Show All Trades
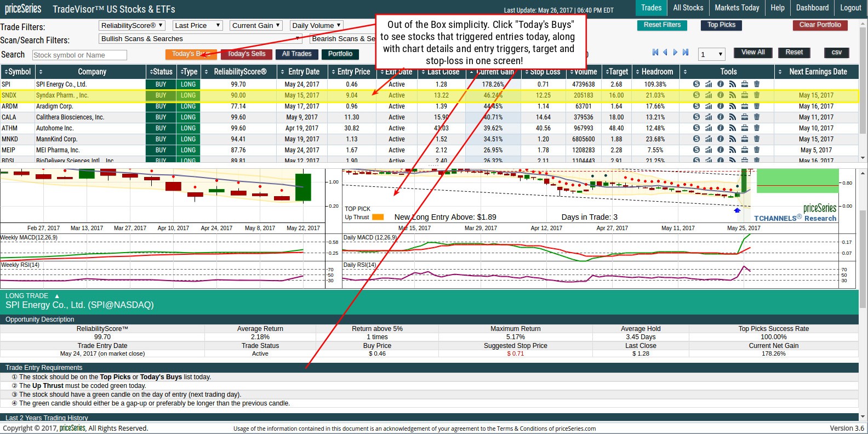Image resolution: width=868 pixels, height=434 pixels. click(296, 54)
